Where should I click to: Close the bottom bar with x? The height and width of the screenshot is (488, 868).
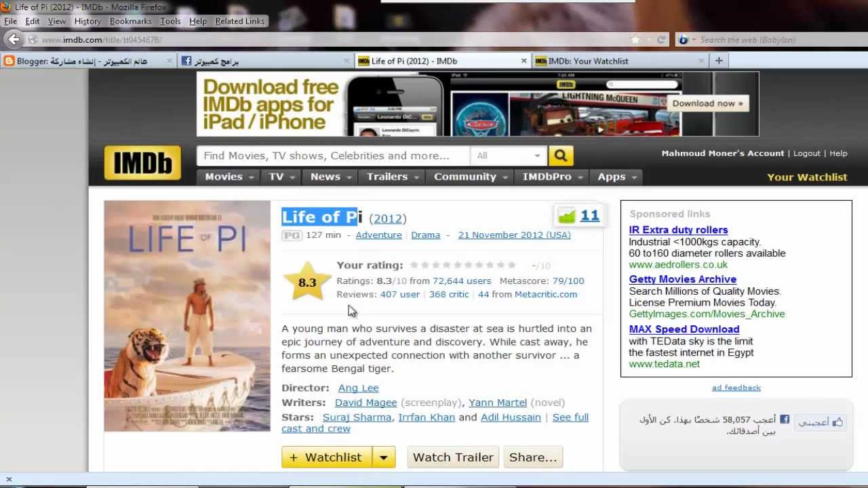coord(9,479)
